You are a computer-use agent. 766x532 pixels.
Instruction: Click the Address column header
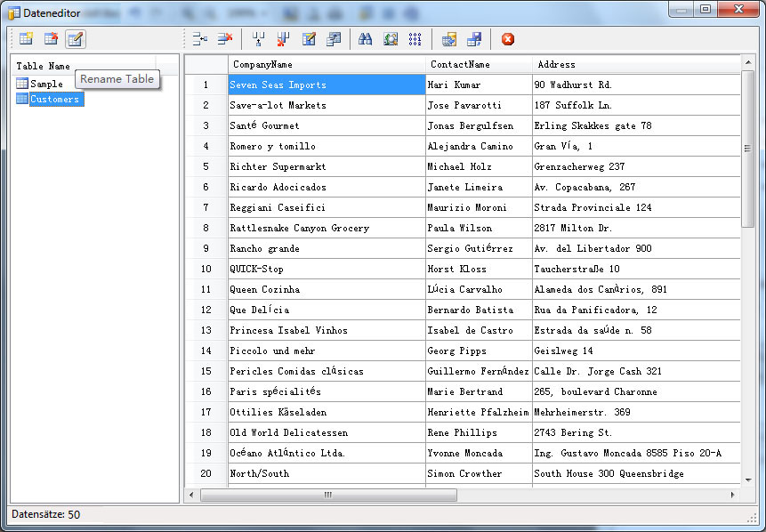coord(636,64)
